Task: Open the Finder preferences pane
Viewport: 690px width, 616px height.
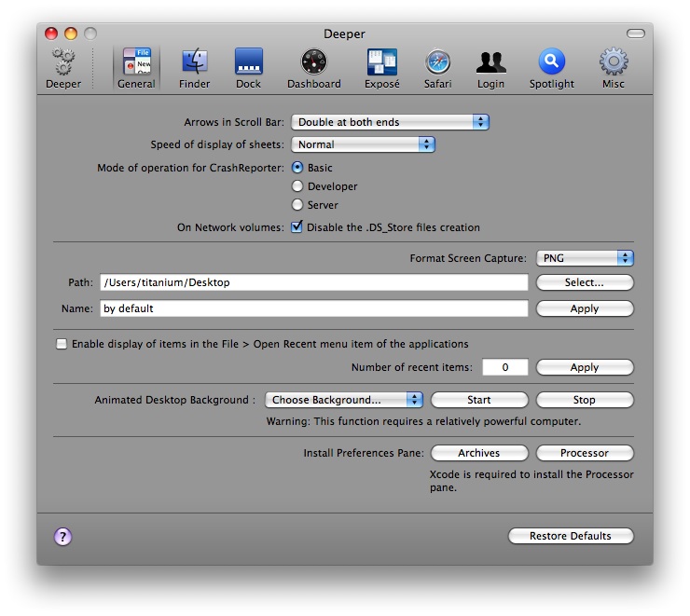Action: [x=194, y=67]
